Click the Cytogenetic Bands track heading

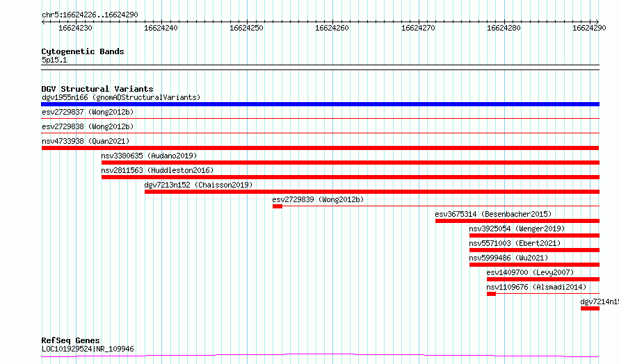(x=83, y=51)
